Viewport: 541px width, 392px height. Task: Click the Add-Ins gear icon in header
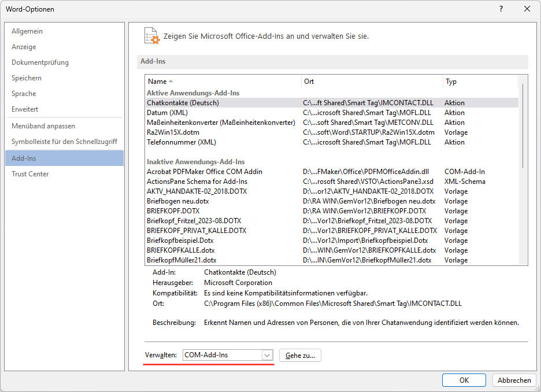pos(151,36)
